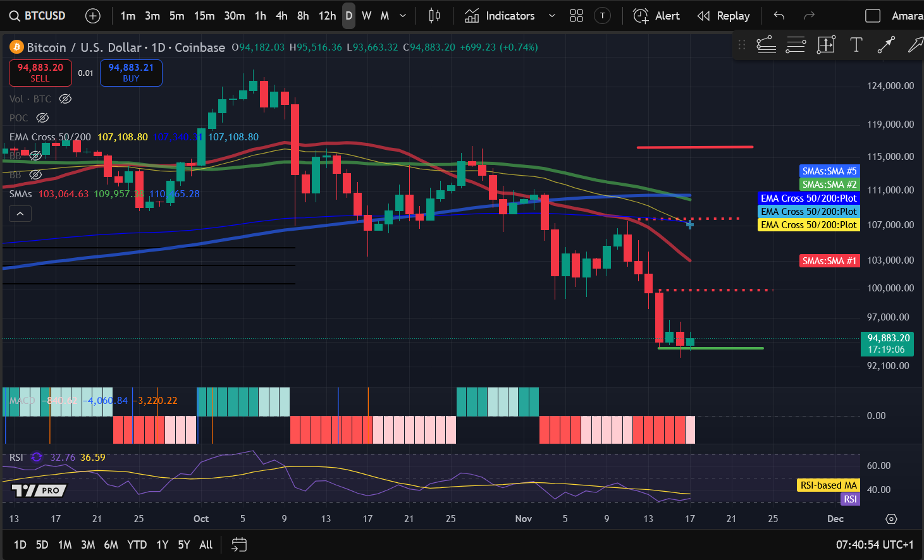Click the purple RSI refresh icon
924x560 pixels.
coord(37,457)
